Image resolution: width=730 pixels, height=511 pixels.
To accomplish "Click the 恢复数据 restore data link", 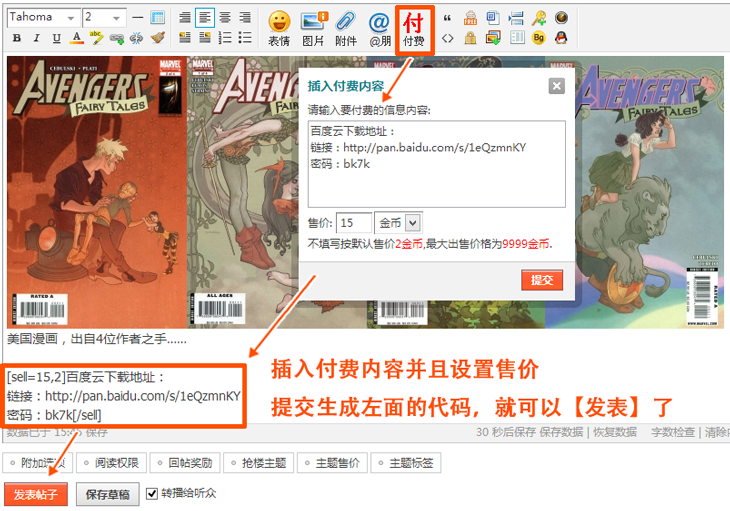I will point(615,432).
